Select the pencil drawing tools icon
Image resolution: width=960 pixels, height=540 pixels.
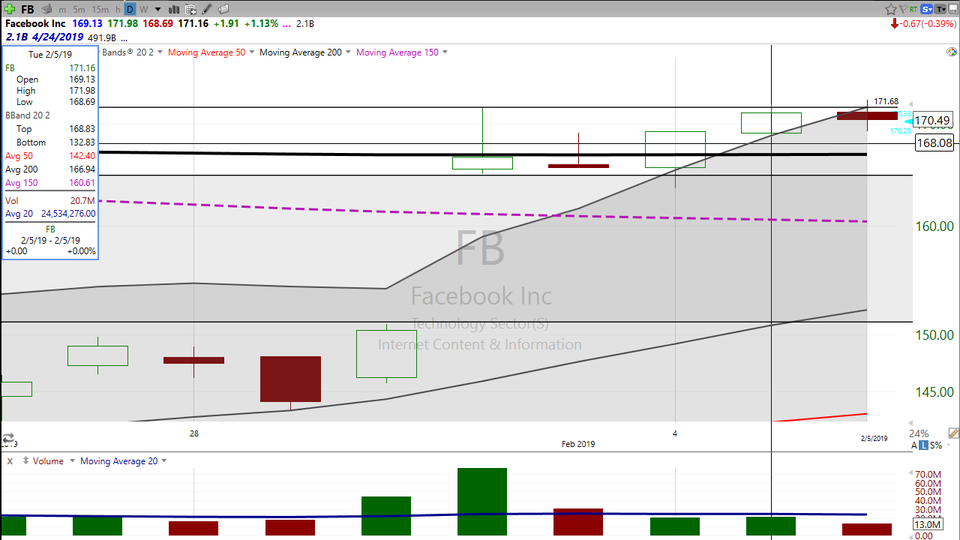click(x=207, y=9)
